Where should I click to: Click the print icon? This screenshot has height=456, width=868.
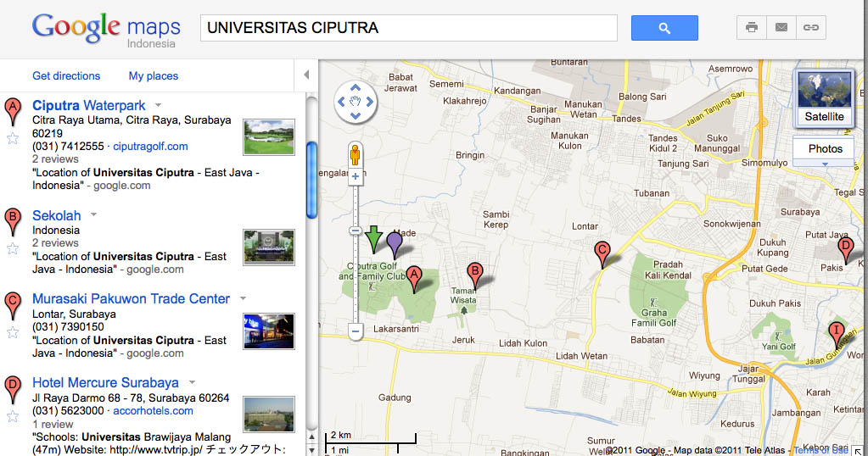pos(751,28)
